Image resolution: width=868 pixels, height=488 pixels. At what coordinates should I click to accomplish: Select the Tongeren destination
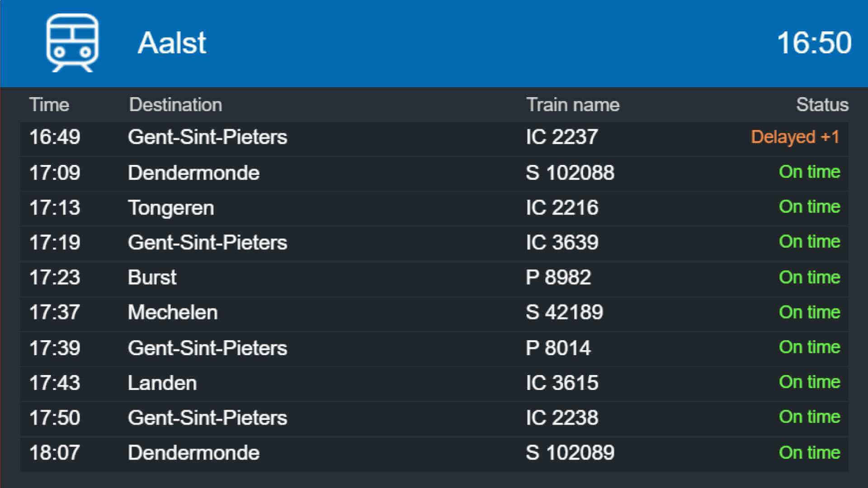point(171,208)
